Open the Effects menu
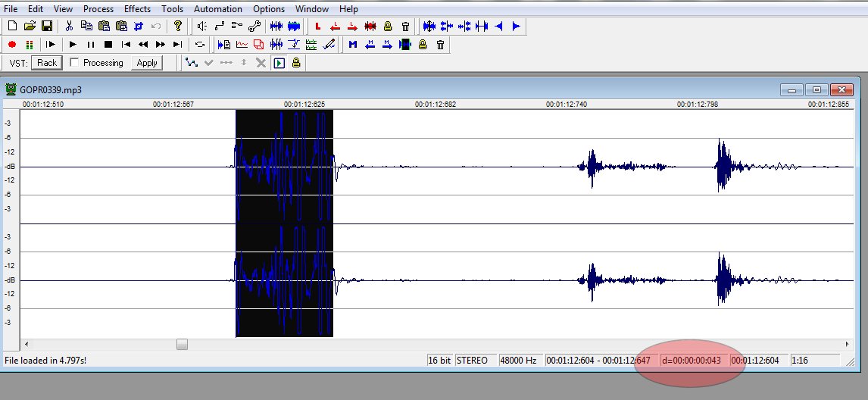The height and width of the screenshot is (400, 868). 137,9
